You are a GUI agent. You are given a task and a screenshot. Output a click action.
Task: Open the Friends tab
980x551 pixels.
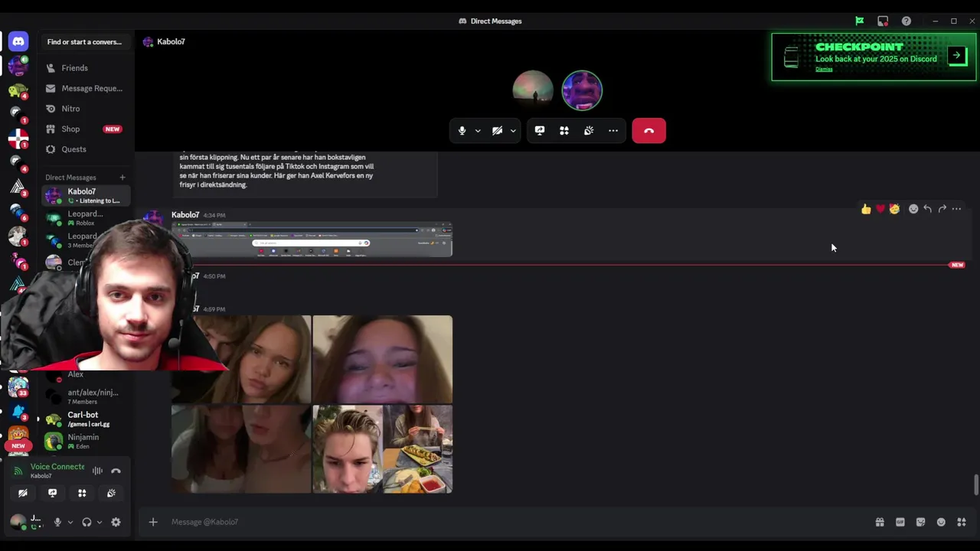pos(86,68)
